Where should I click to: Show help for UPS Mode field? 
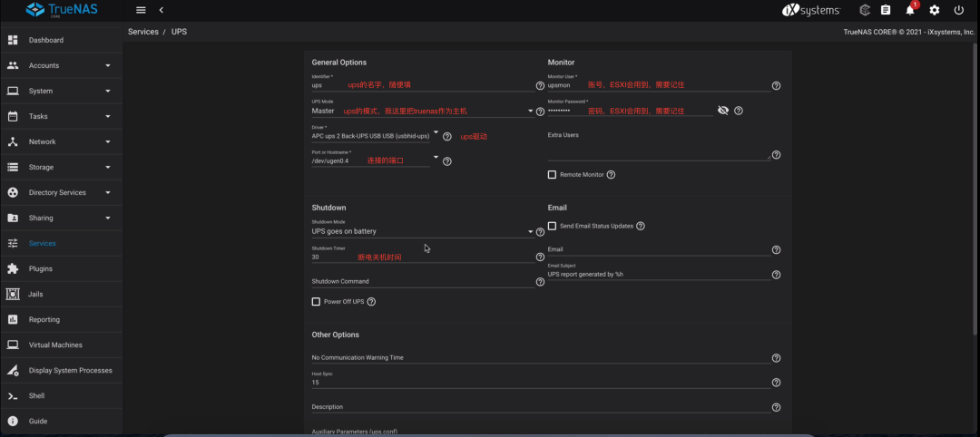(540, 112)
